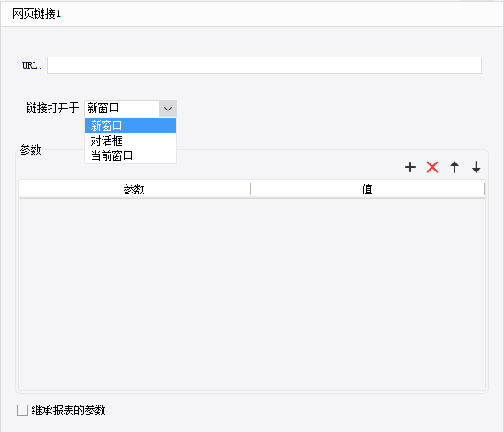This screenshot has height=432, width=504.
Task: Add a new parameter with plus icon
Action: pyautogui.click(x=410, y=167)
